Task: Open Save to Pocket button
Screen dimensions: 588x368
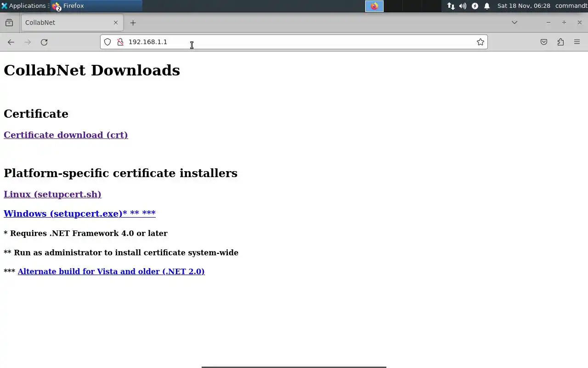Action: (x=544, y=42)
